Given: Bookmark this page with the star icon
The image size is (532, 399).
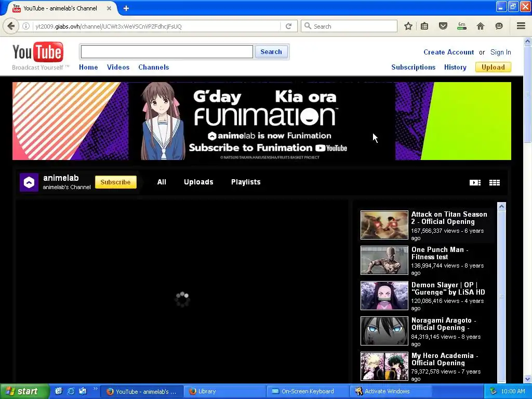Looking at the screenshot, I should [408, 26].
